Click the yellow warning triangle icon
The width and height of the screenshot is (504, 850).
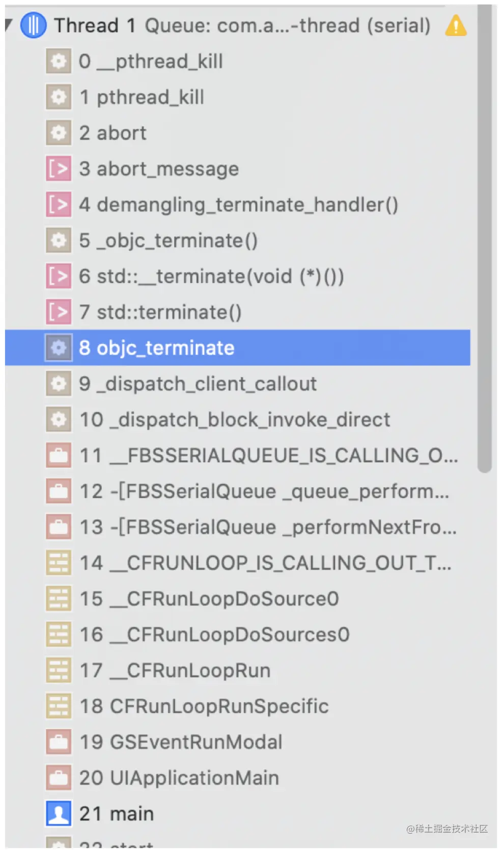pos(456,25)
